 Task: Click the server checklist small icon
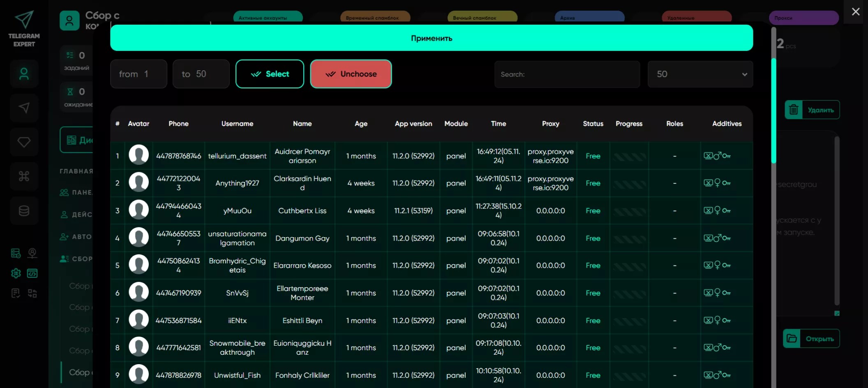click(16, 253)
